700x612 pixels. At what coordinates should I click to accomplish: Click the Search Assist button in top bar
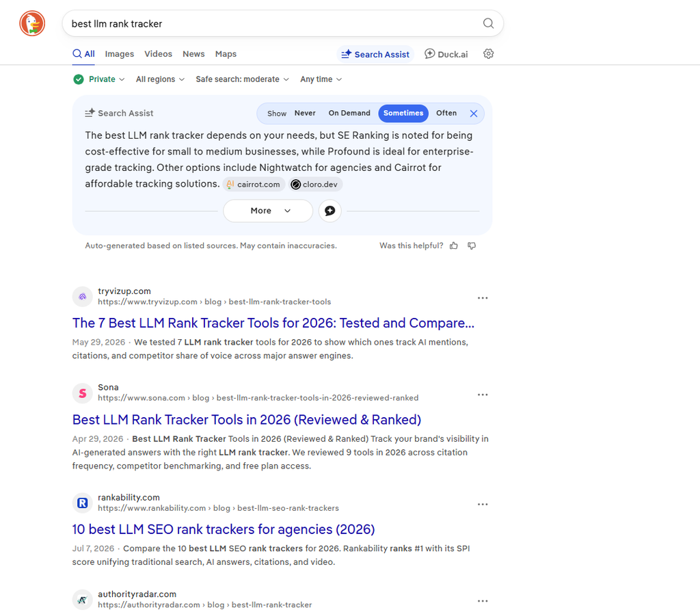[375, 55]
